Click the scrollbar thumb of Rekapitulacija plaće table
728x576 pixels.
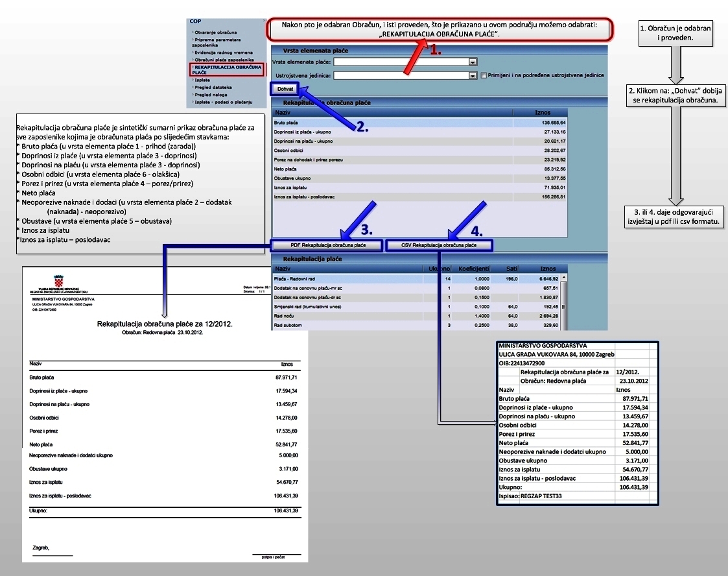(x=564, y=307)
